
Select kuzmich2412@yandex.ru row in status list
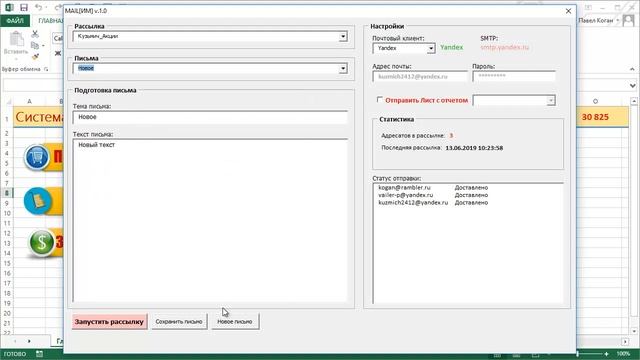pos(433,202)
